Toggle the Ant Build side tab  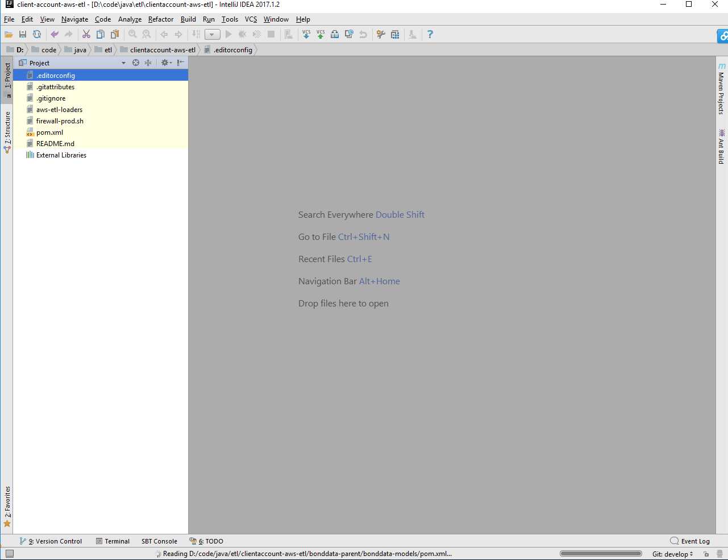[722, 147]
